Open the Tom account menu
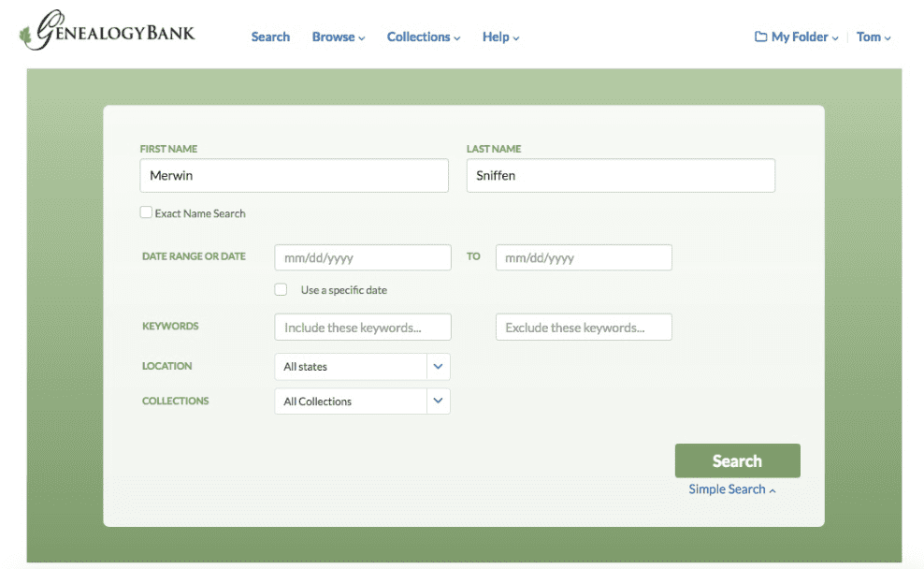Image resolution: width=924 pixels, height=569 pixels. [873, 36]
